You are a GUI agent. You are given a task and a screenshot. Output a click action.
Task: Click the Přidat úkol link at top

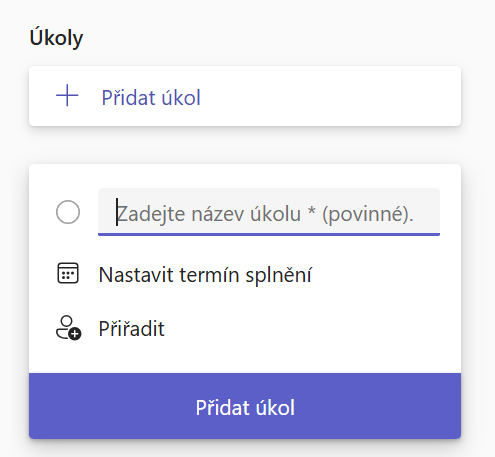pyautogui.click(x=151, y=98)
